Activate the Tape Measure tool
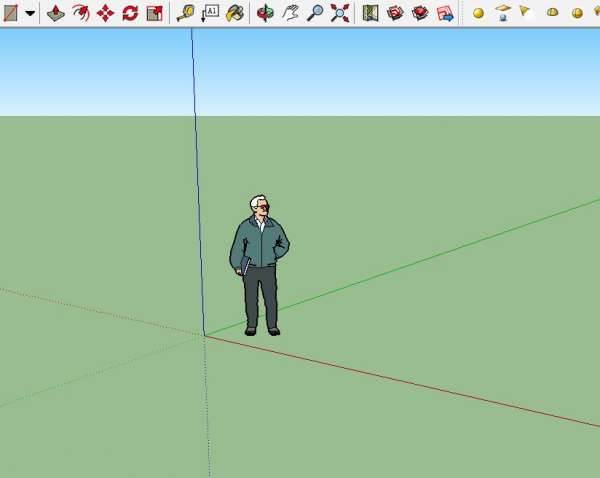Screen dimensions: 600x478 click(x=186, y=13)
